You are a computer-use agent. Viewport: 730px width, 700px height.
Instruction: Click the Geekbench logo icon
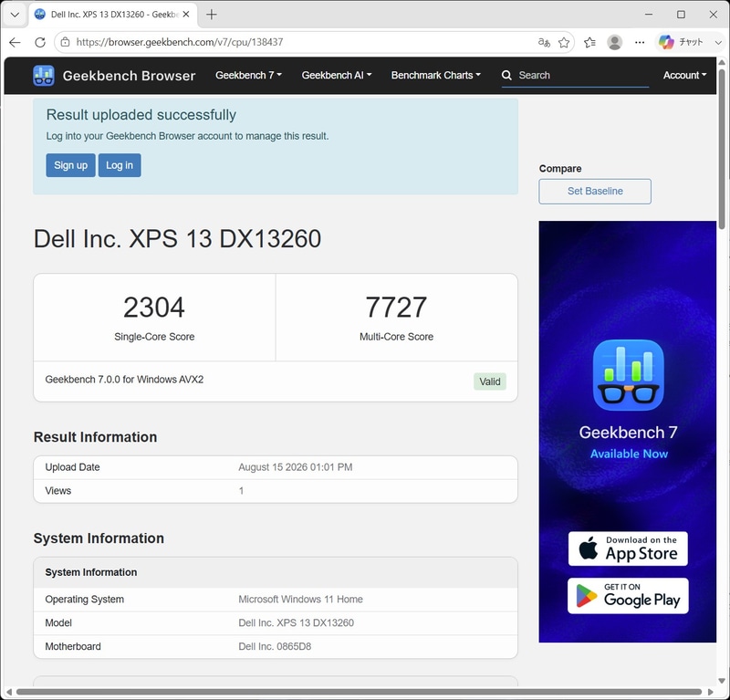click(44, 76)
